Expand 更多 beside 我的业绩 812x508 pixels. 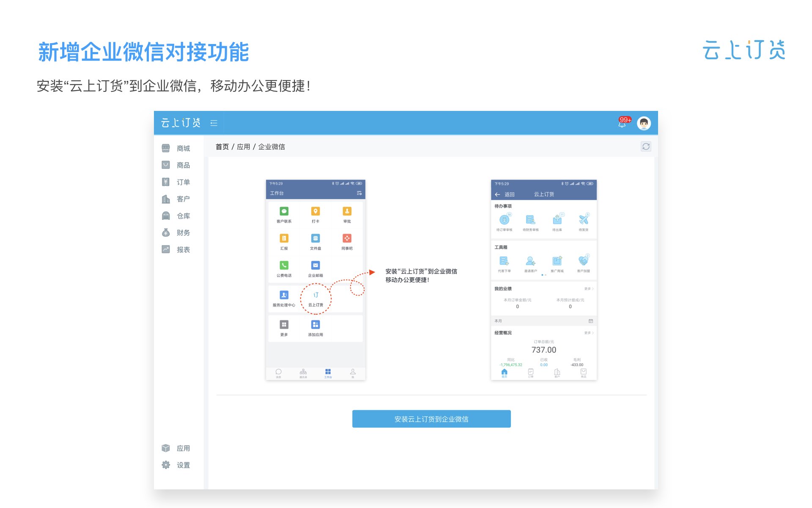(589, 289)
